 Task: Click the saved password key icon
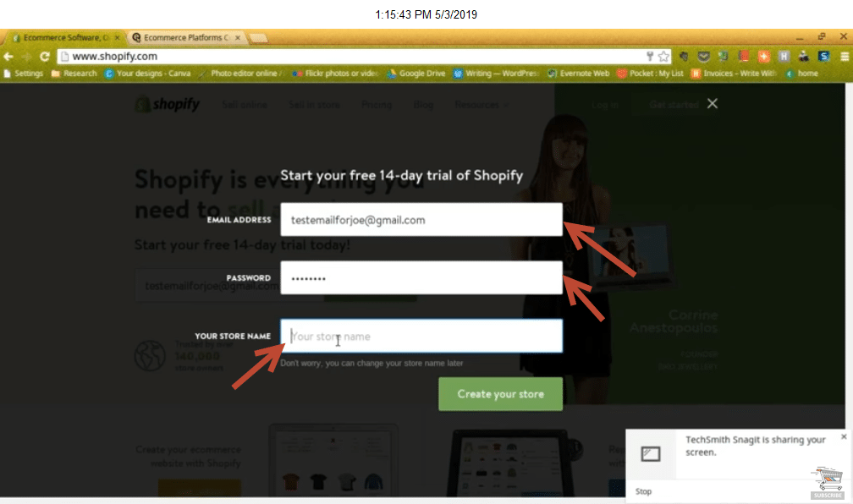coord(650,56)
